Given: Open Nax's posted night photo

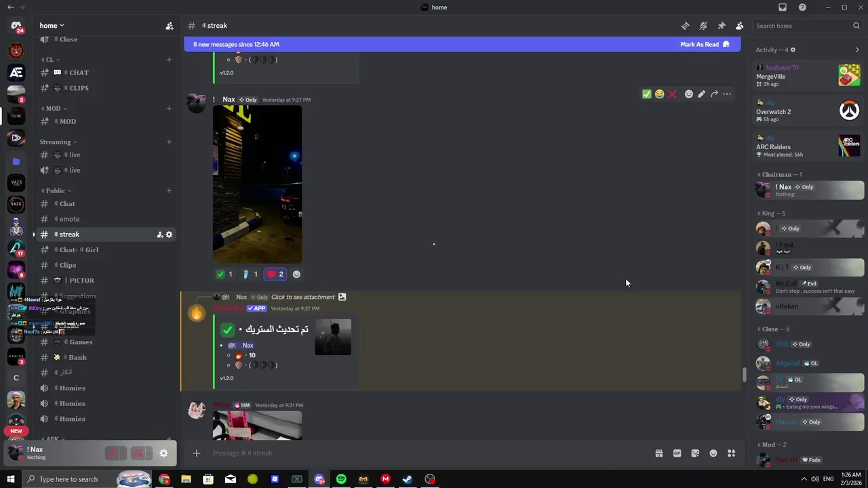Looking at the screenshot, I should (x=257, y=184).
